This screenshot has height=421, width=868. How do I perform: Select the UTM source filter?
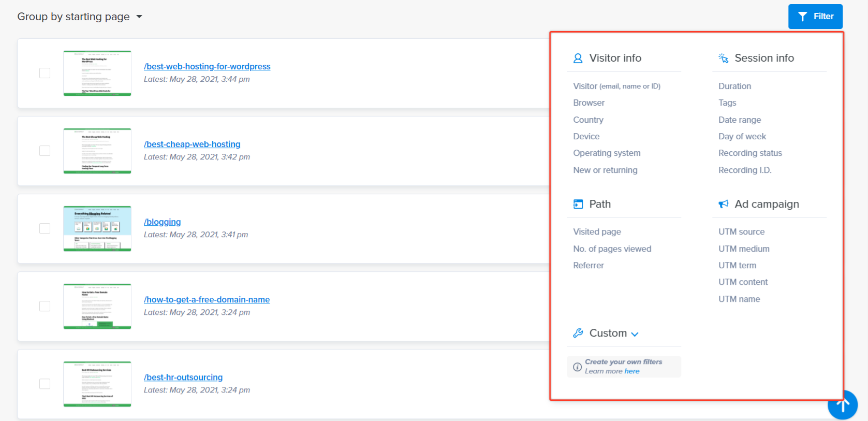pos(741,231)
